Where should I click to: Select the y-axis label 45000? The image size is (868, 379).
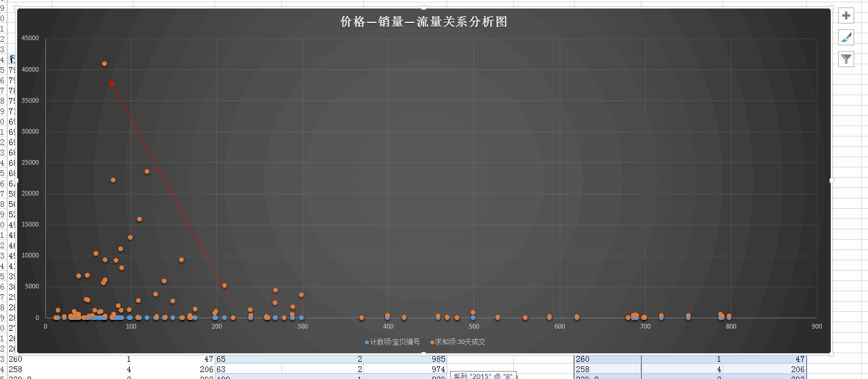30,38
